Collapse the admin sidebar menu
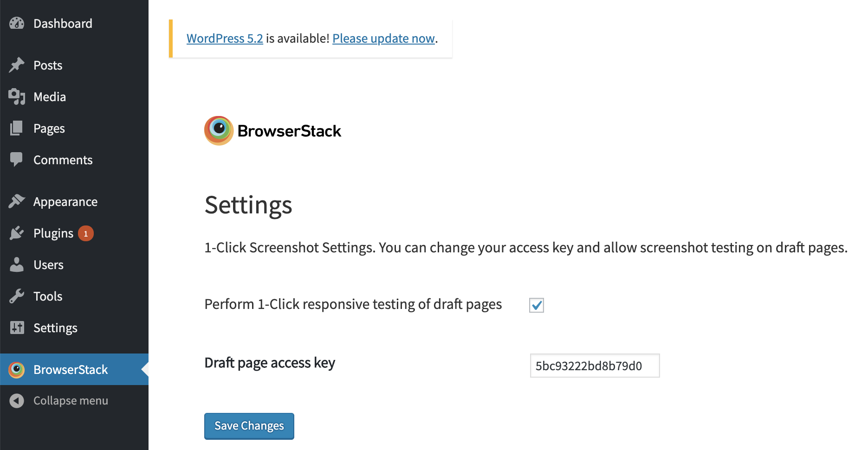Viewport: 868px width, 450px height. click(x=70, y=401)
